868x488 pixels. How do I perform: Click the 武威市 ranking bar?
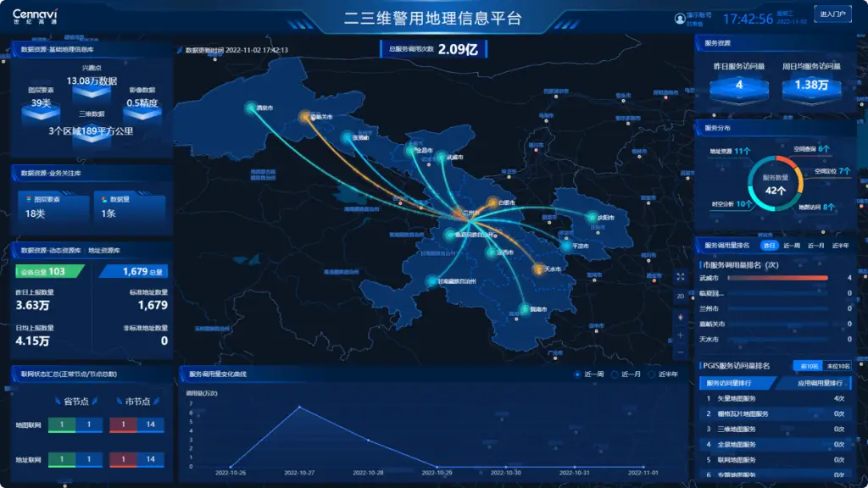[773, 278]
